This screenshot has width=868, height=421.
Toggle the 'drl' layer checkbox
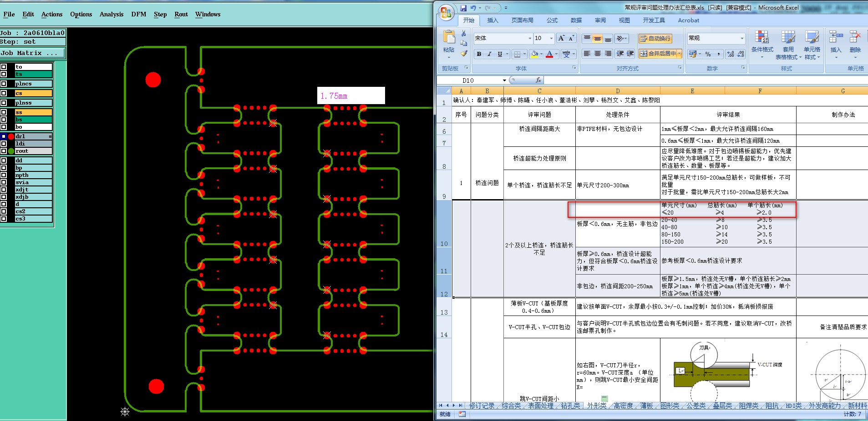pos(4,136)
